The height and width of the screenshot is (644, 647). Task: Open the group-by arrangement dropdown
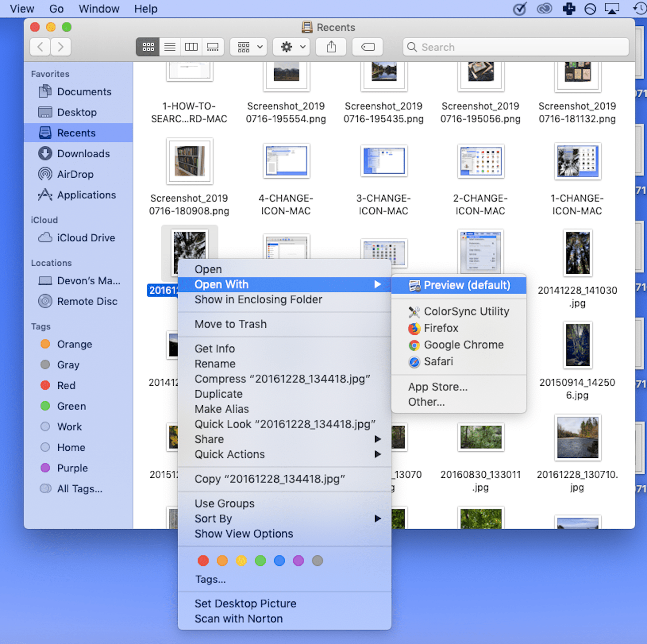point(249,47)
